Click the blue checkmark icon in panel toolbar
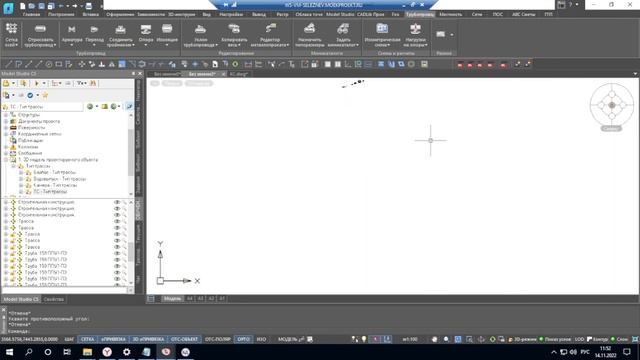 pyautogui.click(x=30, y=95)
